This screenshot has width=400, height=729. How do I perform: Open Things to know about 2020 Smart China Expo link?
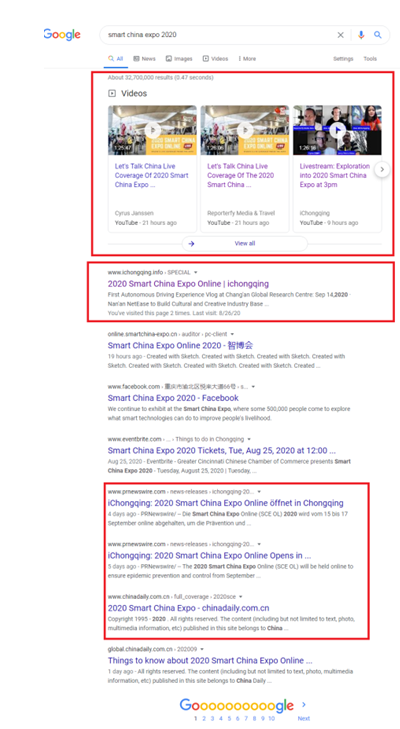[x=210, y=661]
